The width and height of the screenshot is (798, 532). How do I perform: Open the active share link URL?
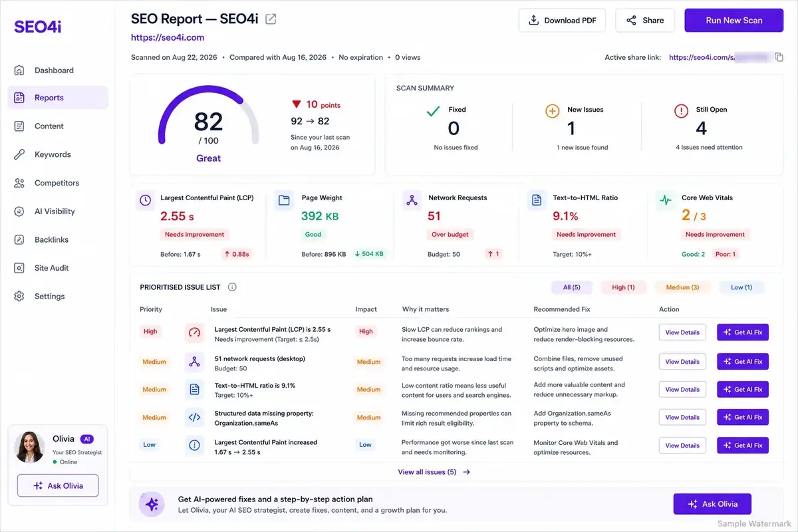pos(720,57)
